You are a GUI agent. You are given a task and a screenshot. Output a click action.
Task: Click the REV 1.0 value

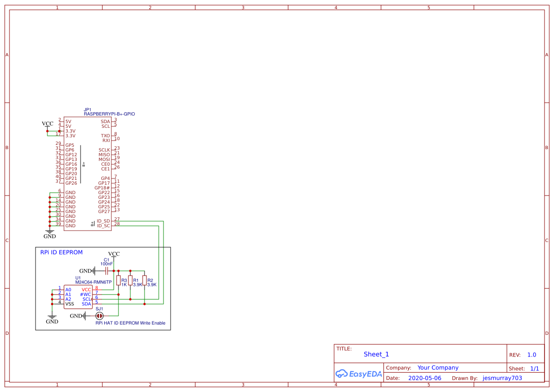click(532, 355)
